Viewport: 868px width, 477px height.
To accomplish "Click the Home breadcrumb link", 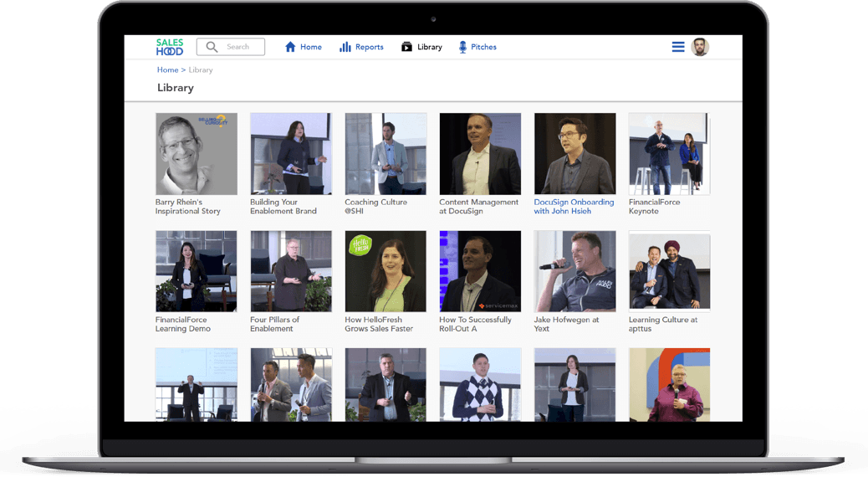I will (x=168, y=69).
